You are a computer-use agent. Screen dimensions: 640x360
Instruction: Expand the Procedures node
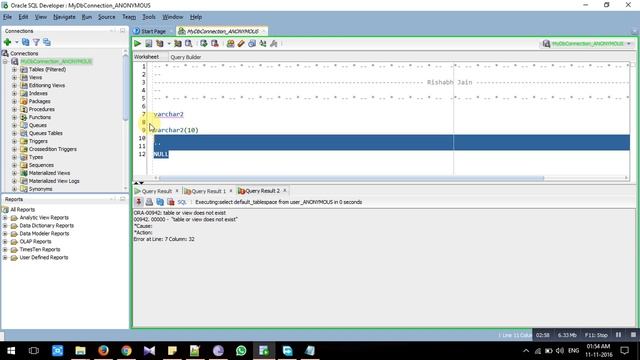(x=14, y=109)
